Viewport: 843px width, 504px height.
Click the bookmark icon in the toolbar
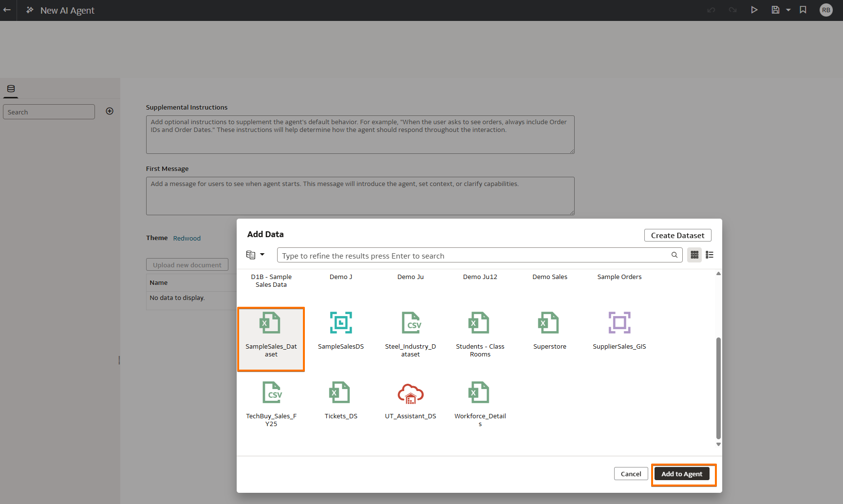point(803,10)
